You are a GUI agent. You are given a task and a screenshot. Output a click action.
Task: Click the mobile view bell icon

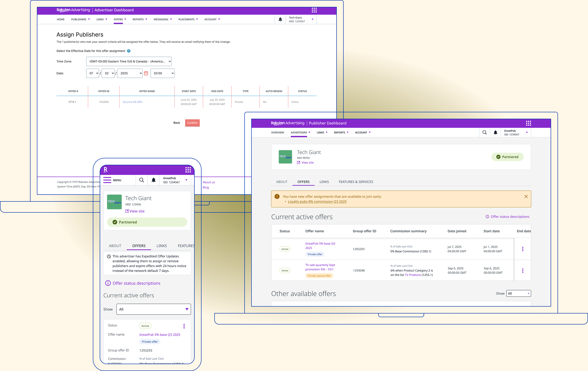click(x=154, y=180)
